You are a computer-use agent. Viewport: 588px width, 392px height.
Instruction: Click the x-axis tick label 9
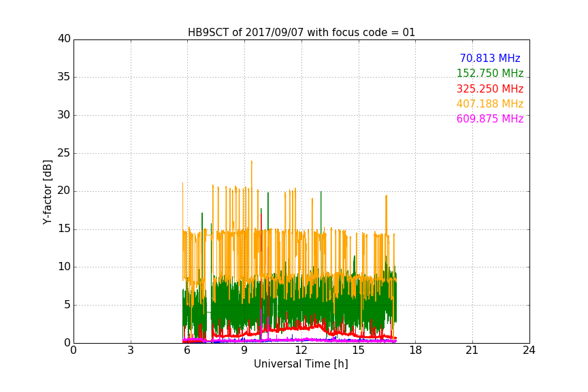point(244,350)
